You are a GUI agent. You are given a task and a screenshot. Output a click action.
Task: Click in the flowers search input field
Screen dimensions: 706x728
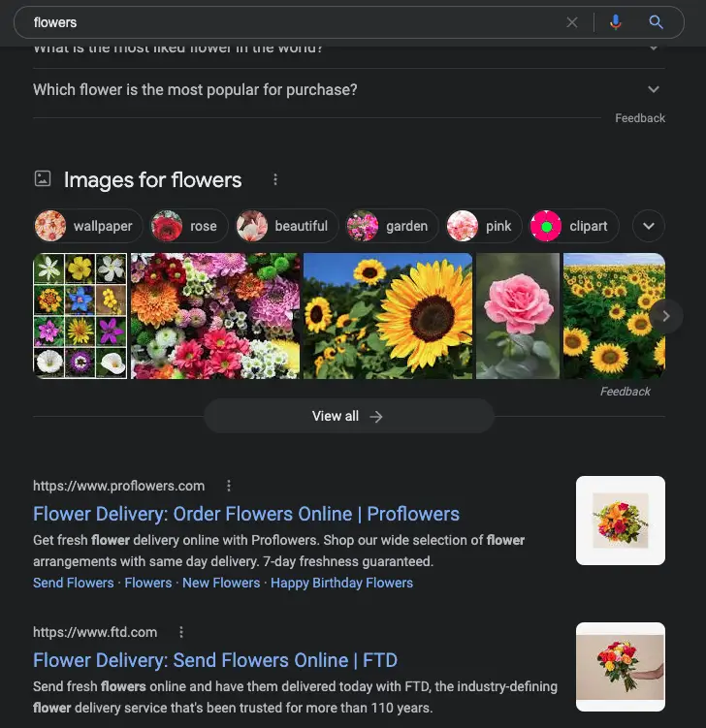pos(291,22)
